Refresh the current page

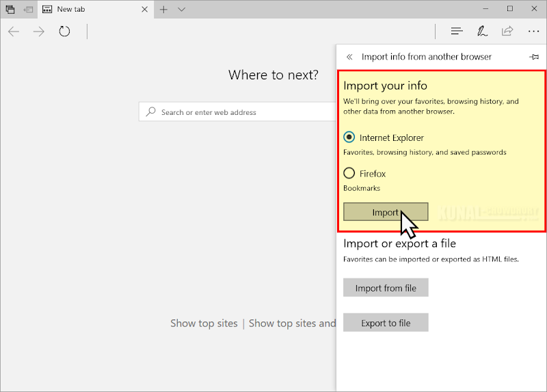tap(64, 31)
